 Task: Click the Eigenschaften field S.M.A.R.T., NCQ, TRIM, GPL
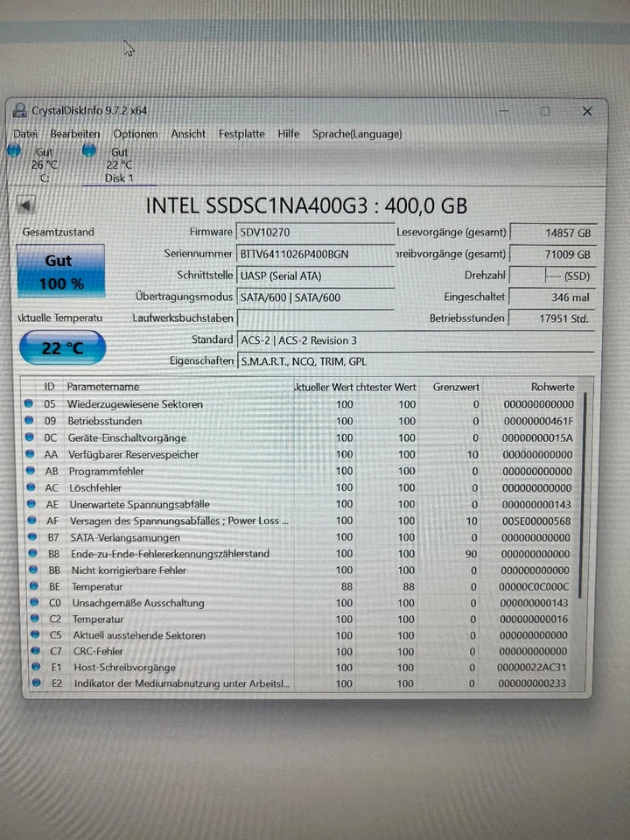(x=416, y=361)
